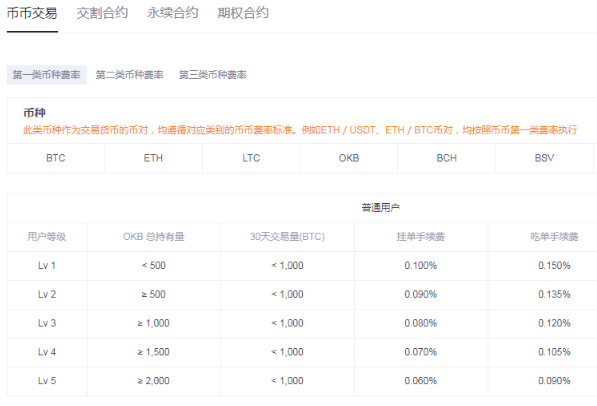Click the 0.070% maker fee value

click(421, 352)
